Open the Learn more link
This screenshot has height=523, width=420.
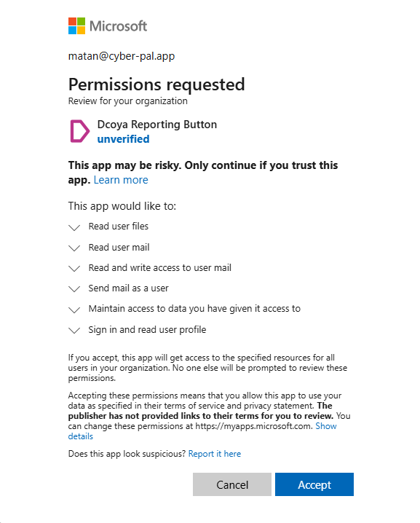click(121, 180)
